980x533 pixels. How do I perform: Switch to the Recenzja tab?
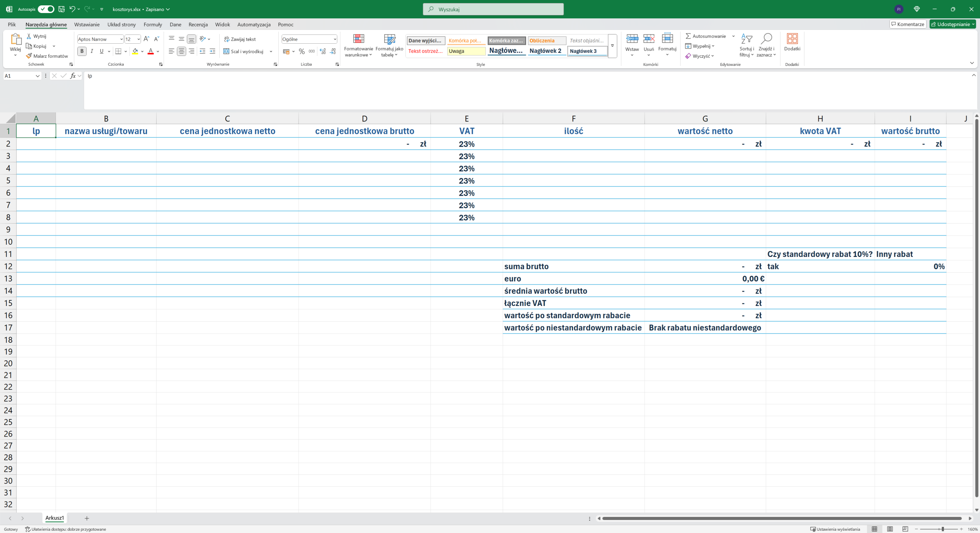(x=198, y=25)
